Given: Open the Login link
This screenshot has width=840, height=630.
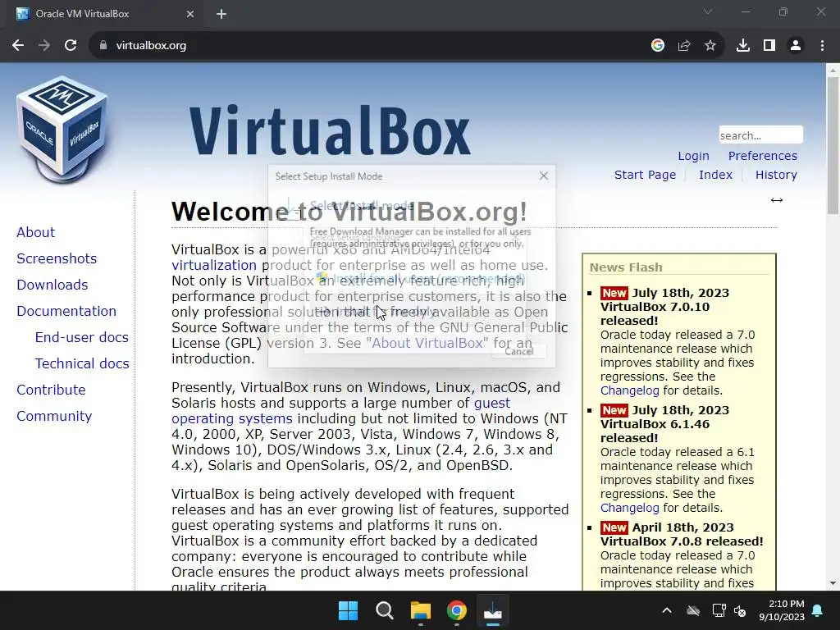Looking at the screenshot, I should click(x=693, y=156).
